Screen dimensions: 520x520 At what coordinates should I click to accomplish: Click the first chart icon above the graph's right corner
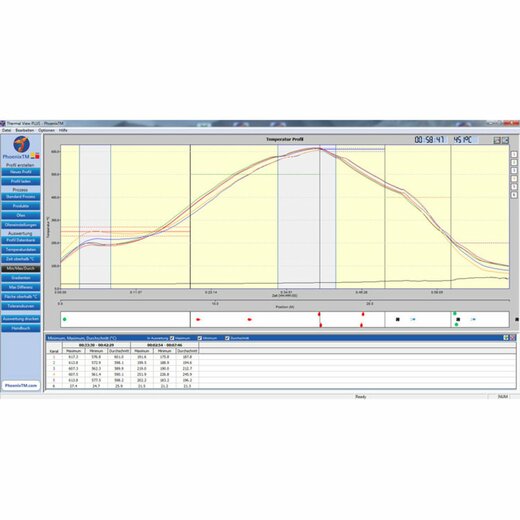pyautogui.click(x=497, y=140)
